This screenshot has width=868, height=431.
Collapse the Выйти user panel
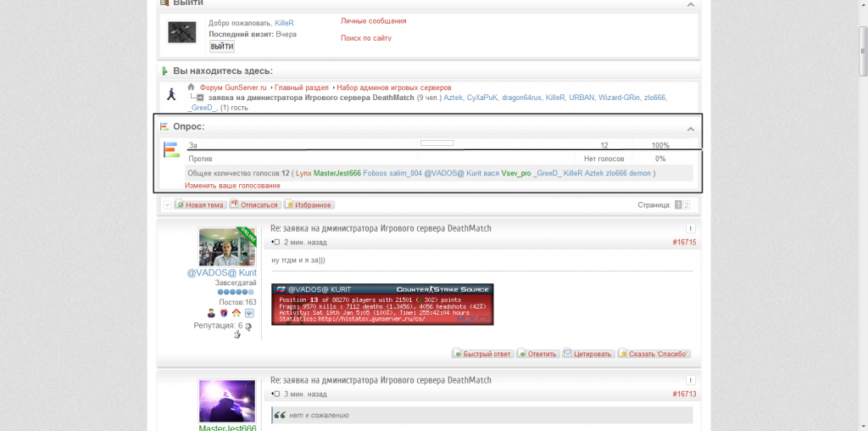click(x=690, y=4)
